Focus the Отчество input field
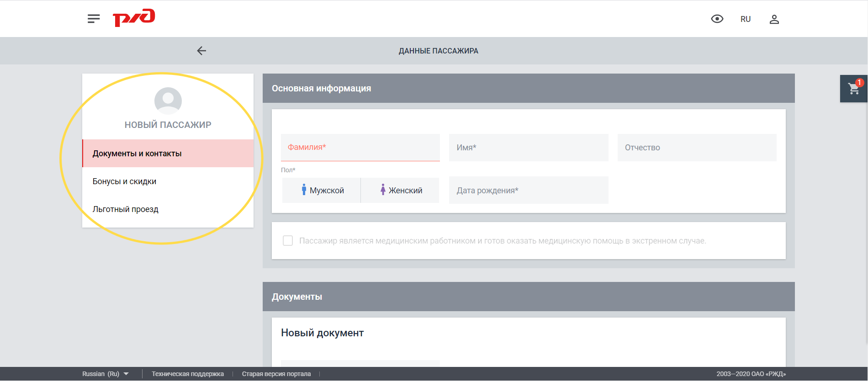 click(x=697, y=148)
